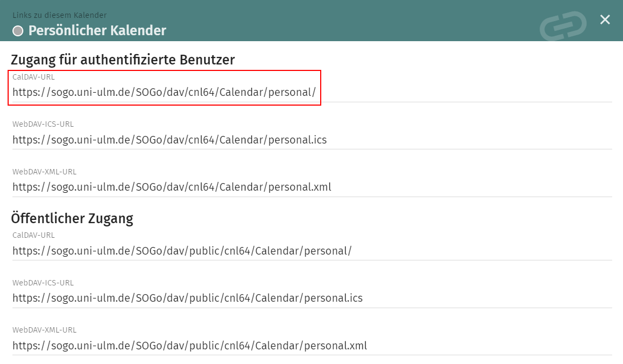Click the public CalDAV-URL under Öffentlicher Zugang
Viewport: 623px width, 364px height.
pos(183,251)
